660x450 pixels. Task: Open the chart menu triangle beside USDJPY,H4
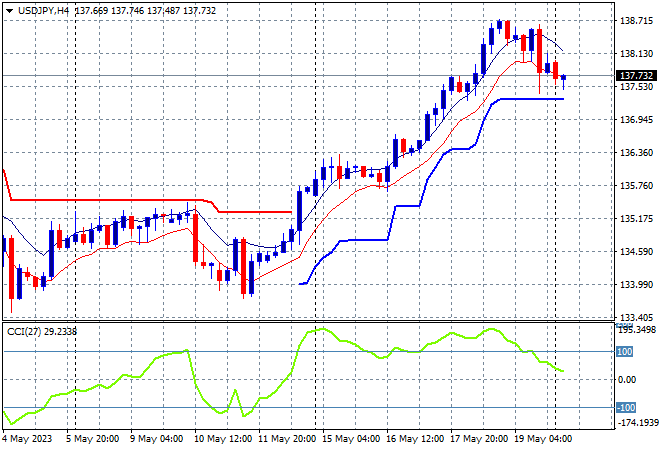click(x=9, y=11)
